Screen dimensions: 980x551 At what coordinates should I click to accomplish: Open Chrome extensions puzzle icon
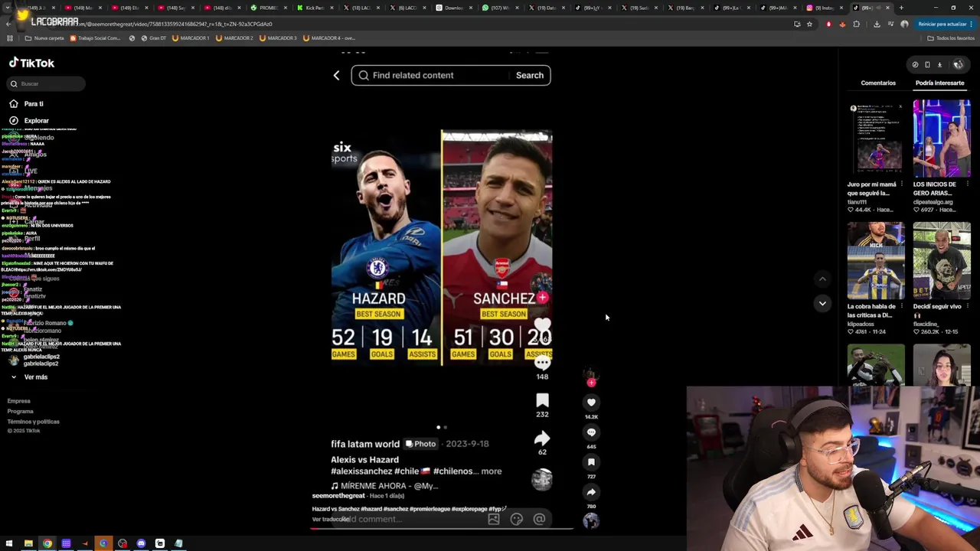coord(857,24)
